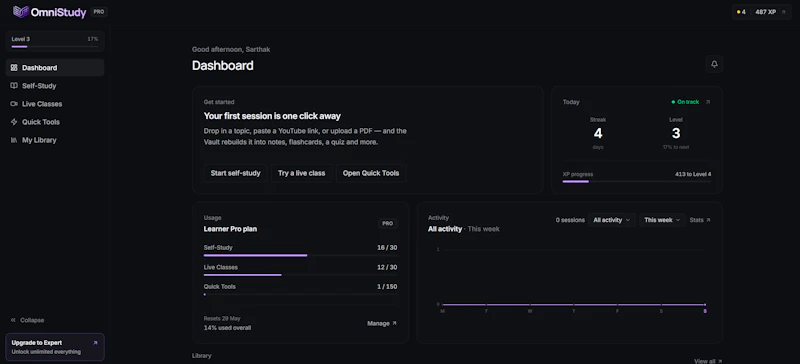Open My Library from the sidebar
This screenshot has width=800, height=364.
55,140
